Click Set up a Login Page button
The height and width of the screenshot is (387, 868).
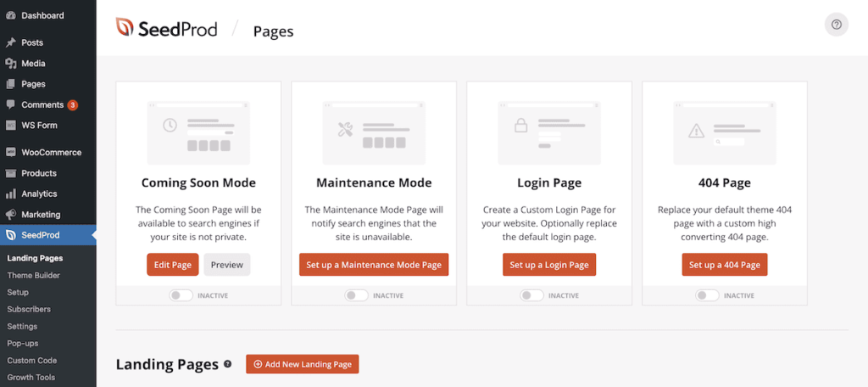click(549, 265)
